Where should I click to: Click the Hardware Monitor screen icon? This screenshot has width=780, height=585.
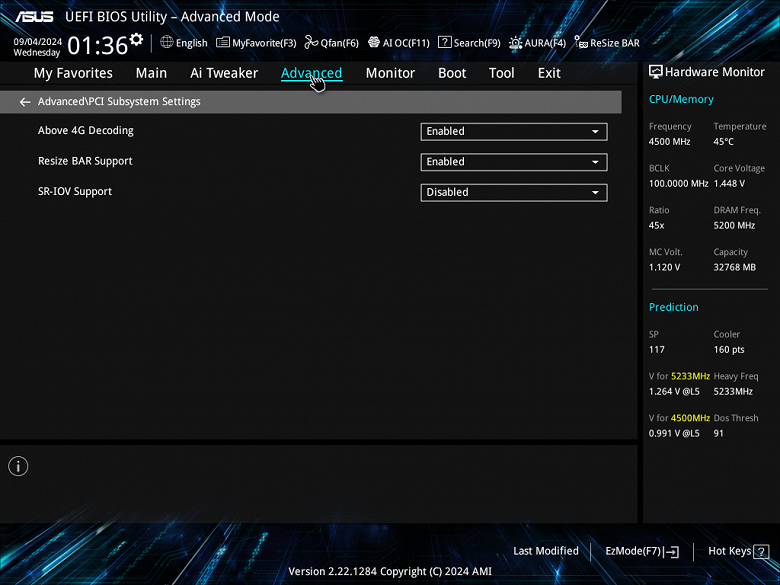coord(656,72)
